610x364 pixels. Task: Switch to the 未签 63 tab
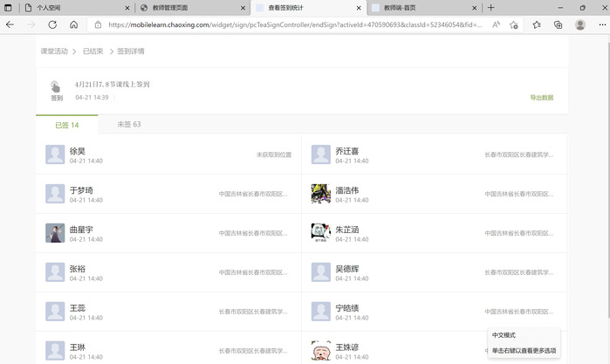[129, 124]
